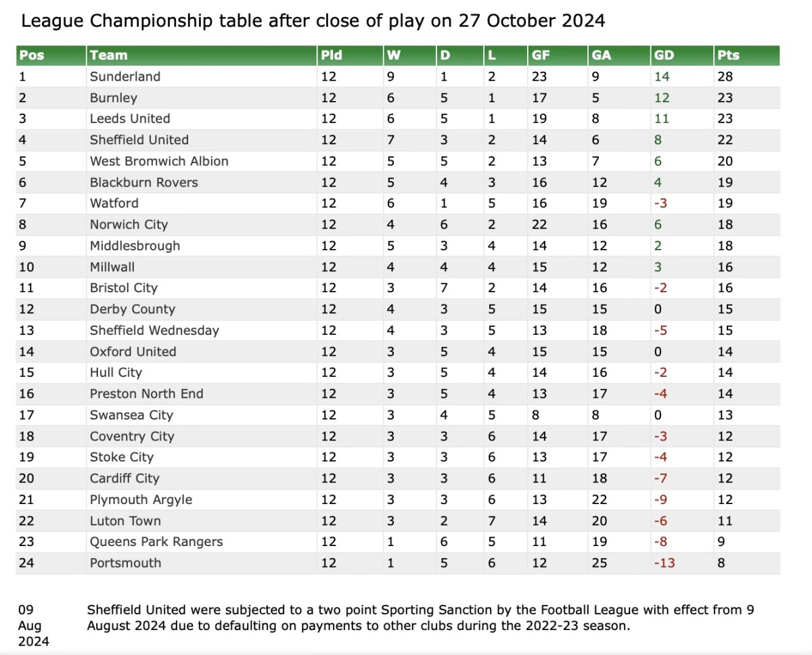
Task: Click the Pos column header
Action: 32,55
